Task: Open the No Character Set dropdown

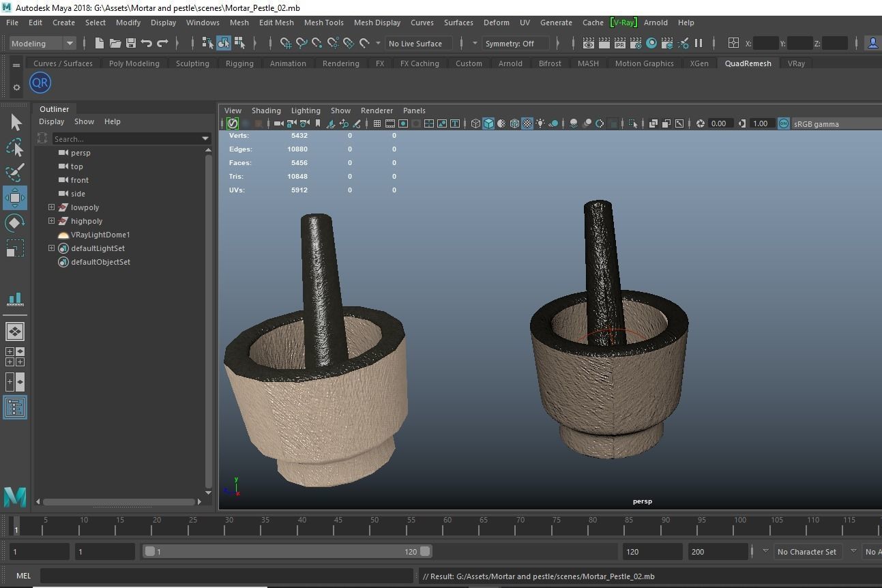Action: click(x=808, y=552)
